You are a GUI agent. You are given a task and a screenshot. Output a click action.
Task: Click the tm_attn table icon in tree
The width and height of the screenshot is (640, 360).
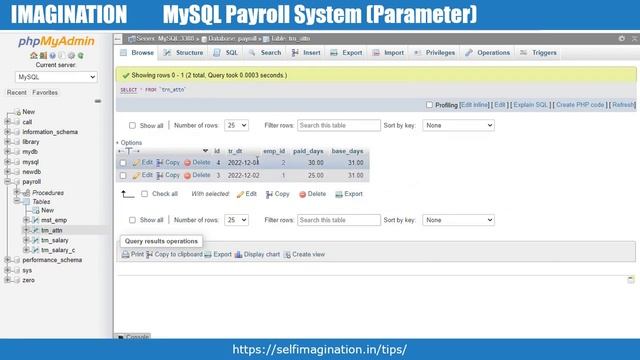point(36,230)
